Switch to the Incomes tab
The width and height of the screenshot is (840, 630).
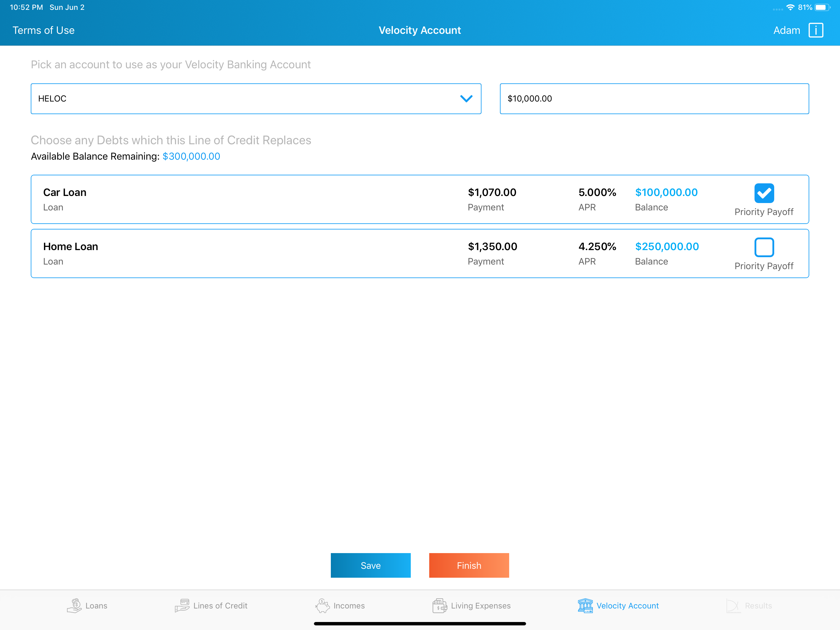coord(349,606)
